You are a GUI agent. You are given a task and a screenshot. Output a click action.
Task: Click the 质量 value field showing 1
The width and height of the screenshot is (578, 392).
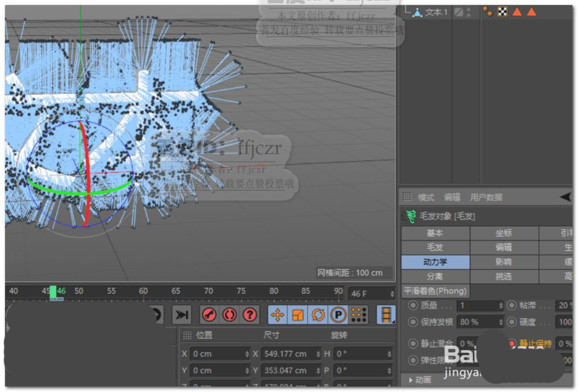tap(480, 305)
